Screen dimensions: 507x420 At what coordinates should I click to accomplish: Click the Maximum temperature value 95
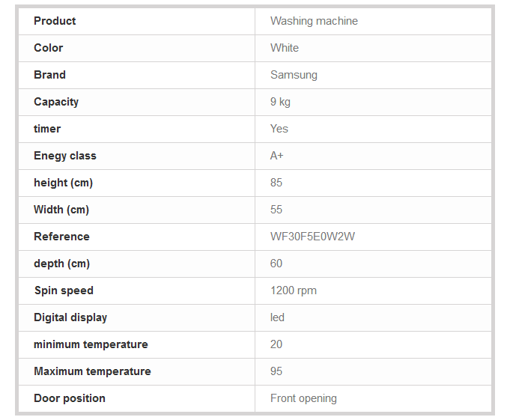276,371
